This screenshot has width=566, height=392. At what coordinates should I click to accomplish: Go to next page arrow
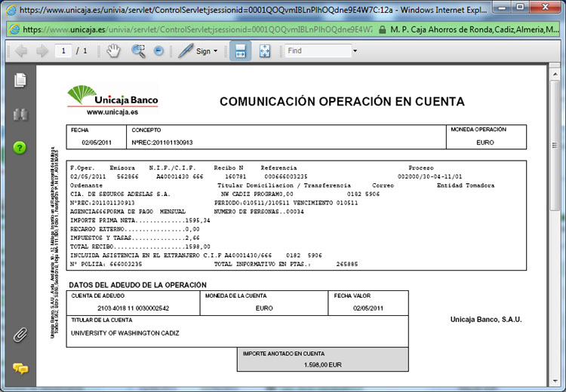(x=42, y=51)
